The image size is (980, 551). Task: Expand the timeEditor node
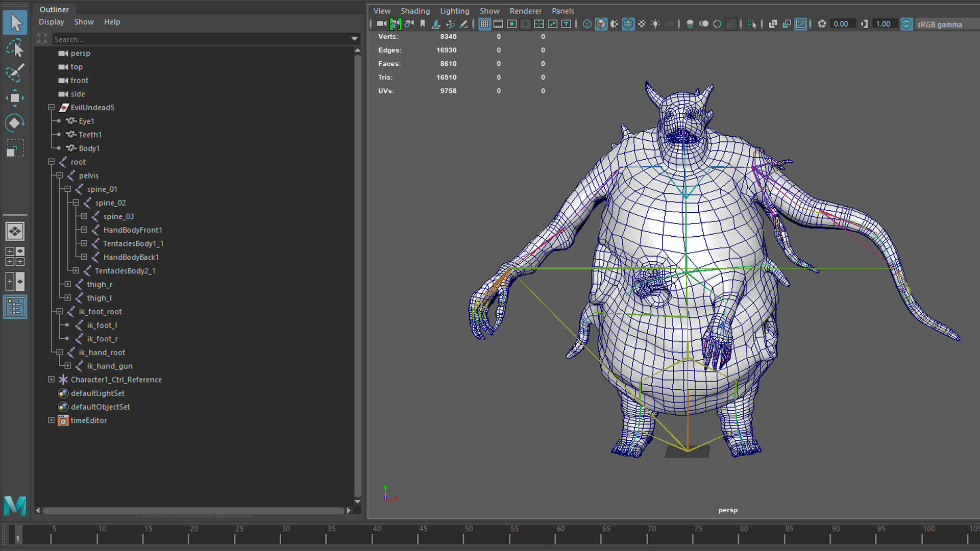point(51,420)
